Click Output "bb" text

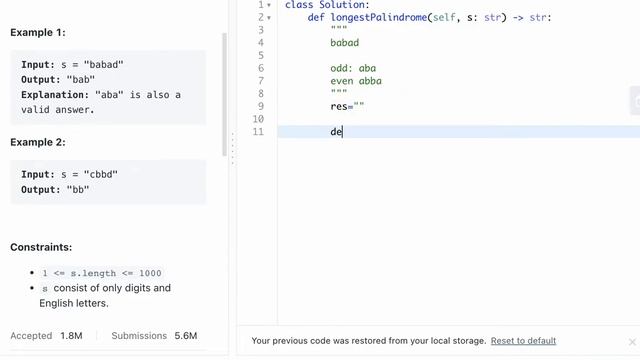click(x=55, y=190)
